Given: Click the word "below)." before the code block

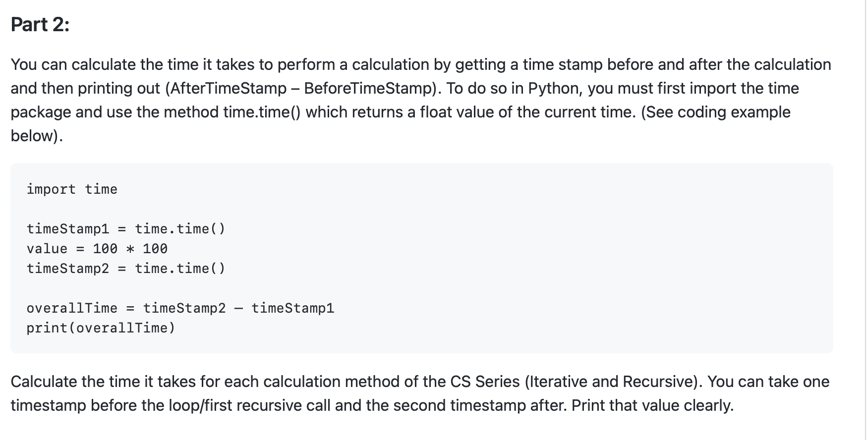Looking at the screenshot, I should click(37, 136).
